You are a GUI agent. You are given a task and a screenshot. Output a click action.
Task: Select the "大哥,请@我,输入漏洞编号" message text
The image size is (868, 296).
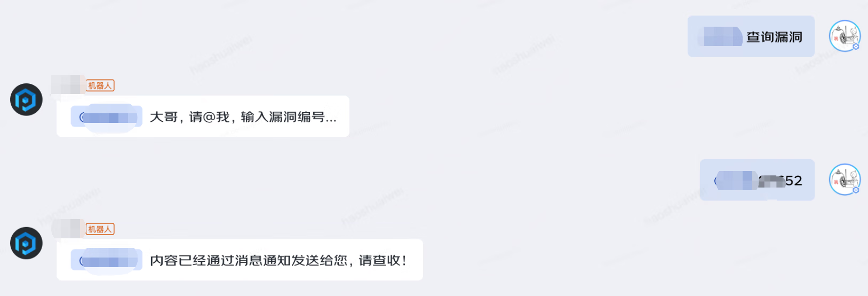pyautogui.click(x=243, y=117)
